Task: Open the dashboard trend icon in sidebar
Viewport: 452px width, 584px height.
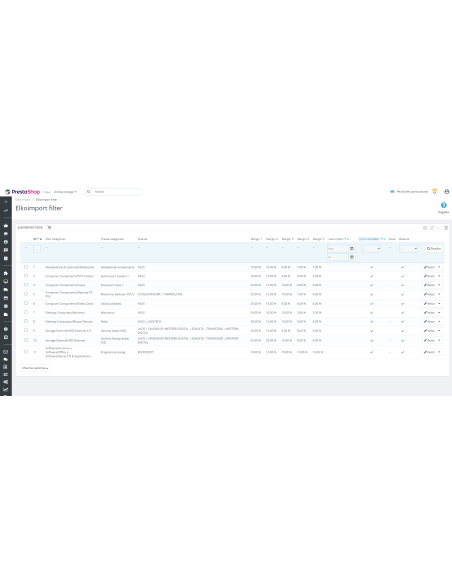Action: pyautogui.click(x=6, y=210)
